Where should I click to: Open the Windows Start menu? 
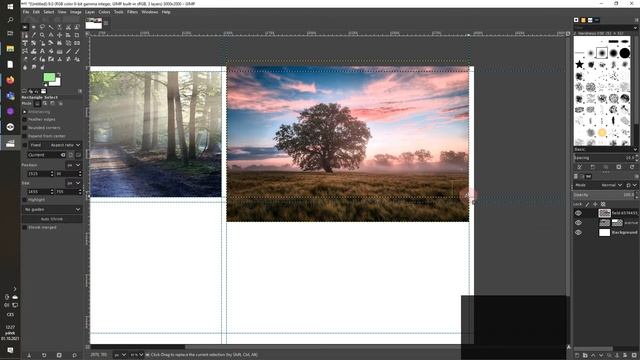10,7
